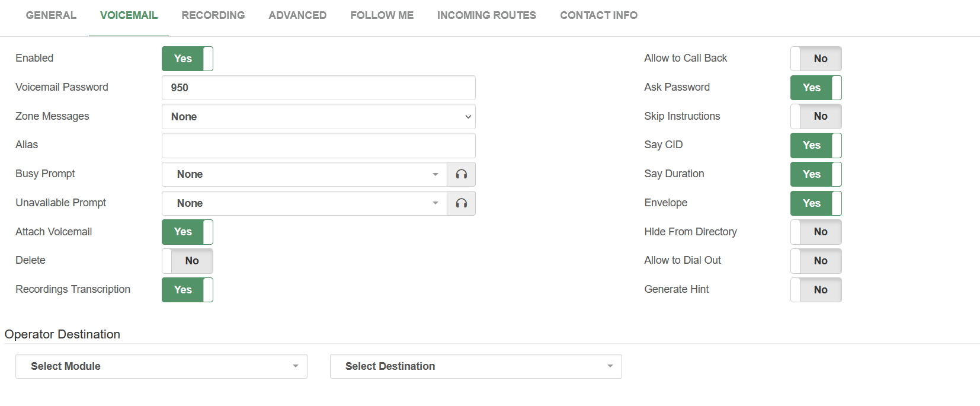Click the Voicemail Password field
Viewport: 980px width, 406px height.
[x=318, y=88]
